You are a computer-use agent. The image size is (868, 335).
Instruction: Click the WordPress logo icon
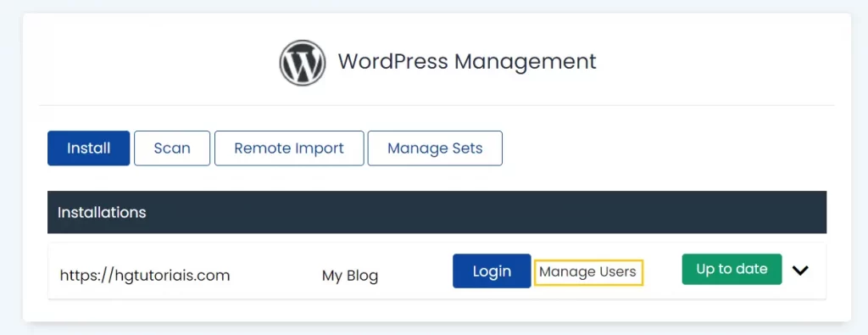pyautogui.click(x=303, y=63)
